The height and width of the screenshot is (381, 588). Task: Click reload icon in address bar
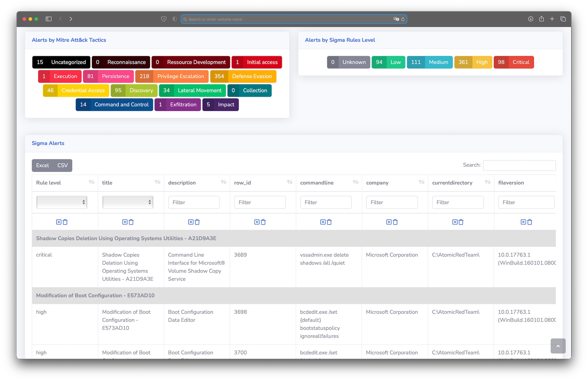(x=403, y=19)
